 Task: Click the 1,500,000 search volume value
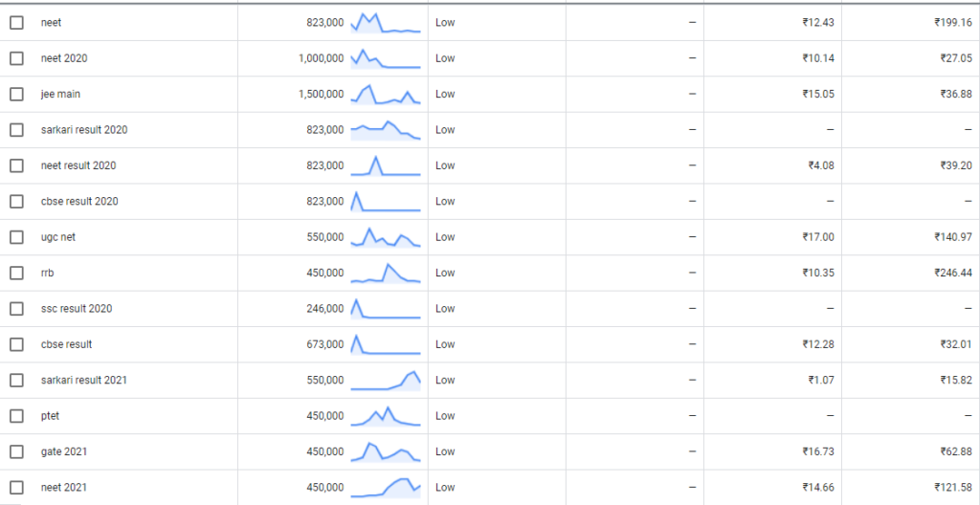321,94
